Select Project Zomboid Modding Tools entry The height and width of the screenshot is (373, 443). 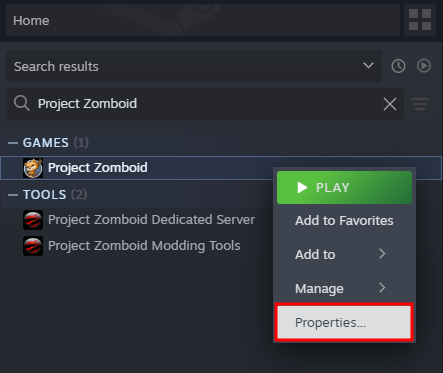click(144, 246)
